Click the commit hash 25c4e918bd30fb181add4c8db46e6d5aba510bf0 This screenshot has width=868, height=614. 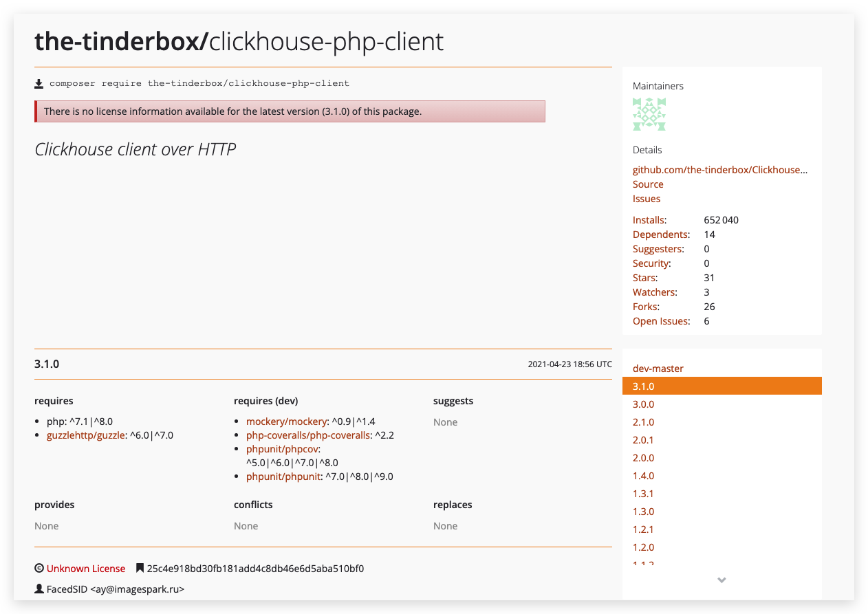(x=255, y=569)
